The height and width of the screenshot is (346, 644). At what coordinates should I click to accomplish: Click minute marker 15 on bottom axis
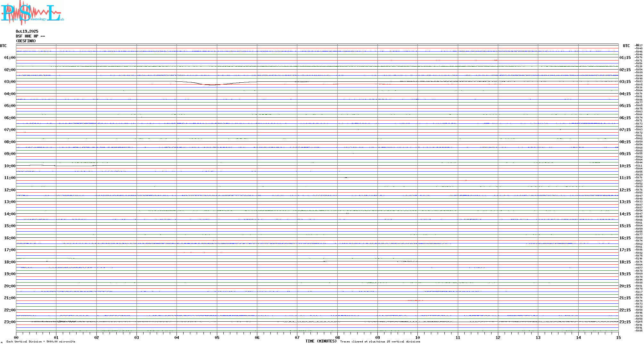tap(618, 338)
